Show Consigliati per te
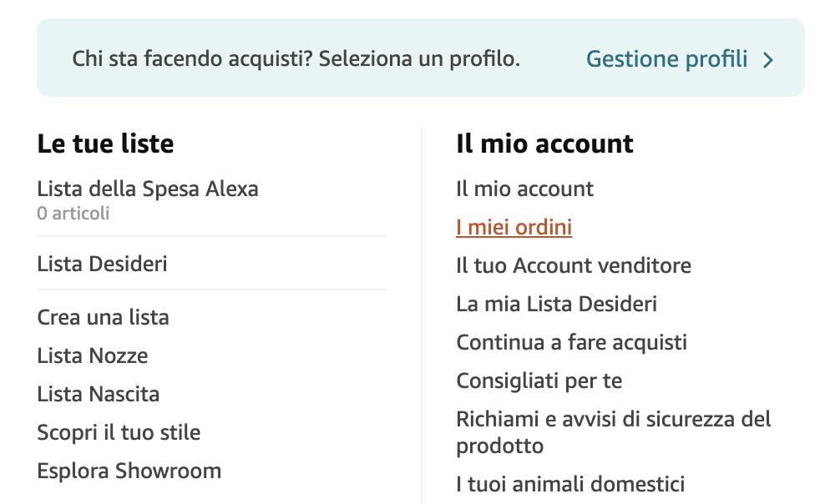This screenshot has height=504, width=820. [x=539, y=381]
